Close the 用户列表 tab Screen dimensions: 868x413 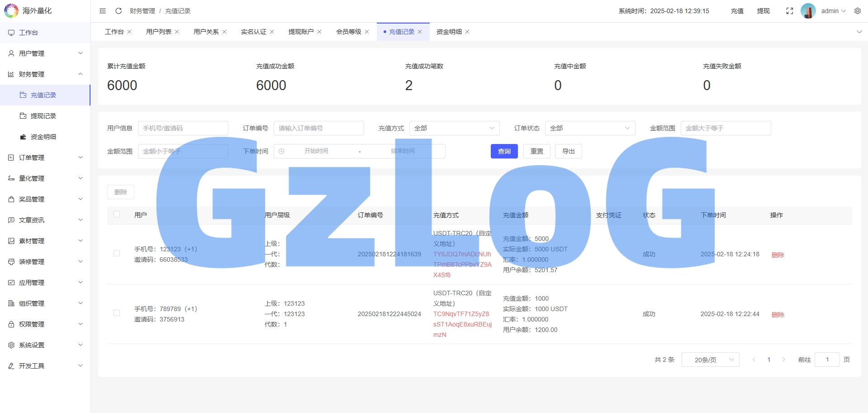177,32
